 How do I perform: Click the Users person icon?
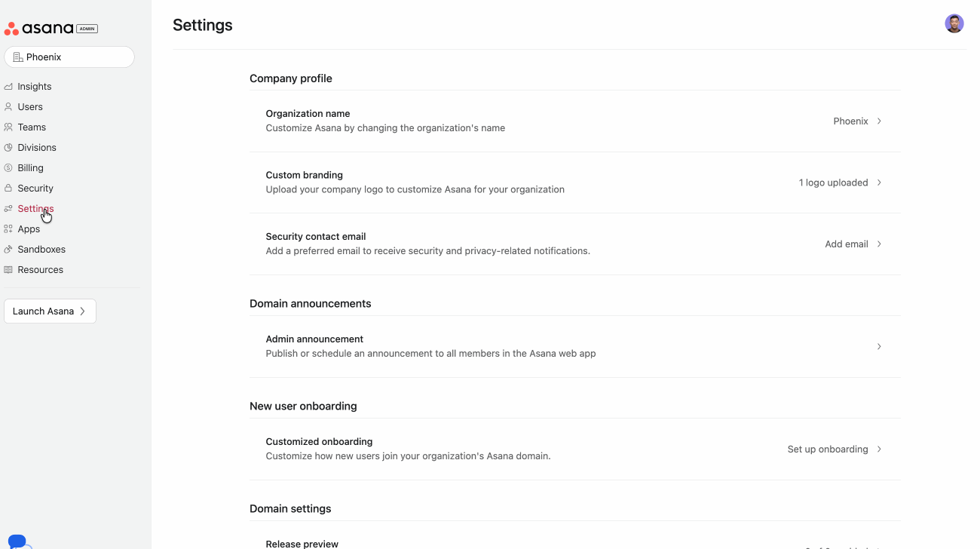8,107
